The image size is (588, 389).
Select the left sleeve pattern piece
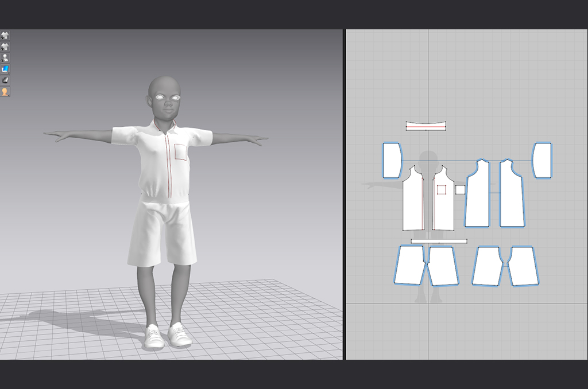click(392, 160)
